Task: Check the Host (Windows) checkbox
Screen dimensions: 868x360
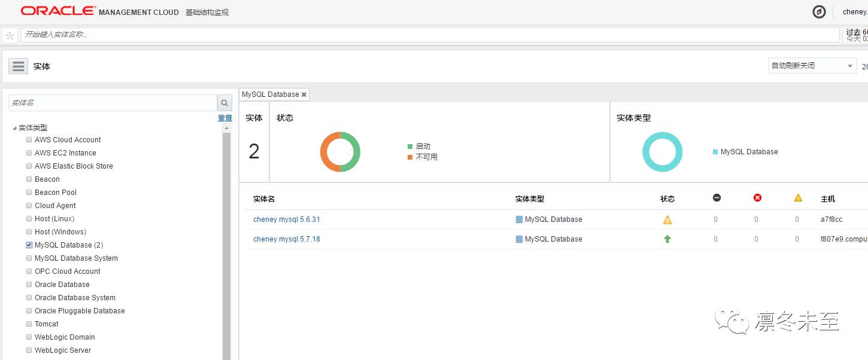Action: (x=29, y=232)
